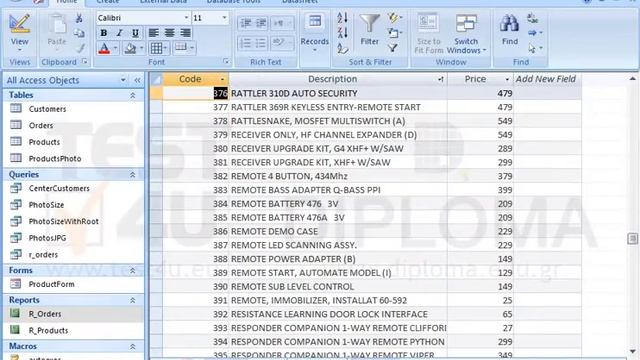Collapse the Forms group
This screenshot has height=360, width=640.
coord(133,271)
